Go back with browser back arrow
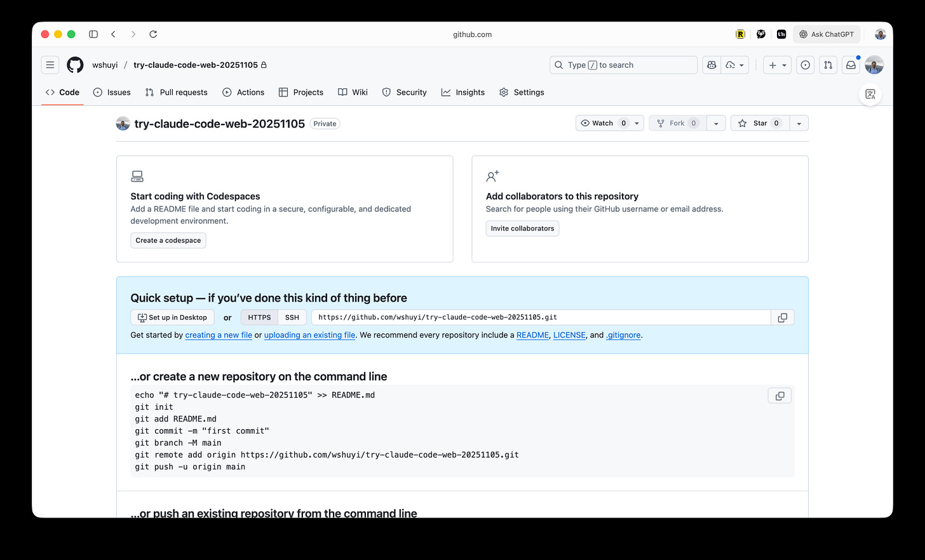The image size is (925, 560). 113,34
